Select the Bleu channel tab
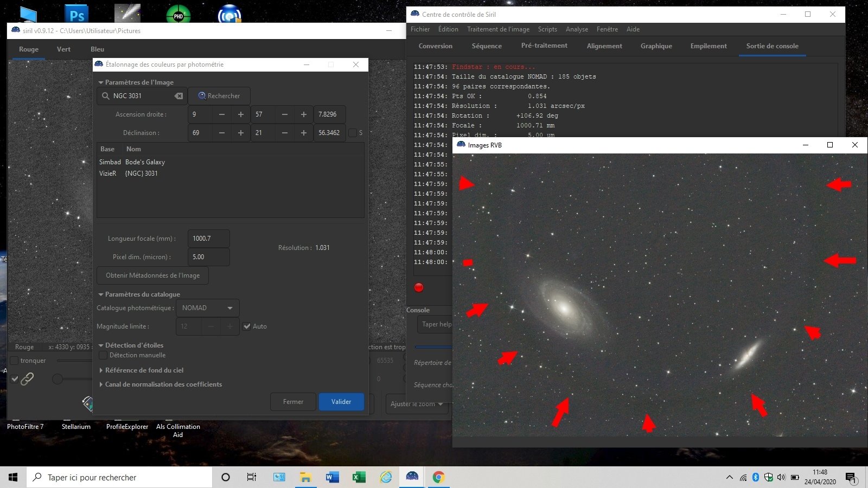The image size is (868, 488). tap(98, 49)
